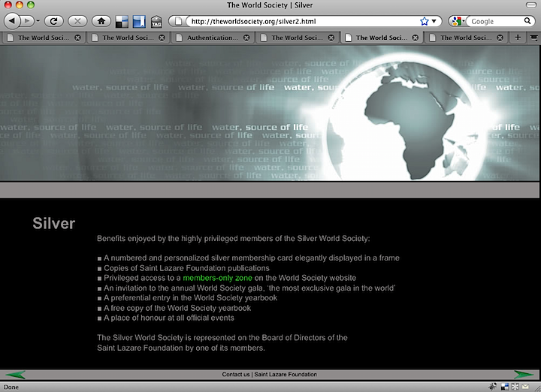Click the yellow minimize window button

pyautogui.click(x=20, y=5)
